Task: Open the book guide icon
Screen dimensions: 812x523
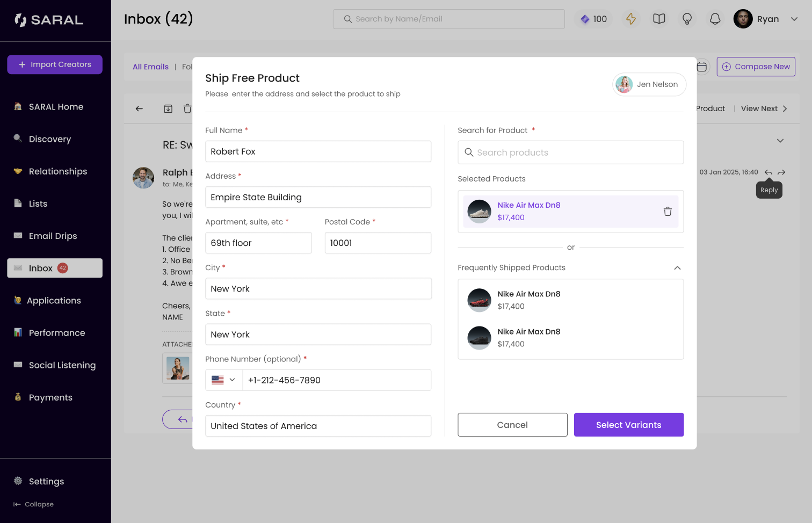Action: coord(659,19)
